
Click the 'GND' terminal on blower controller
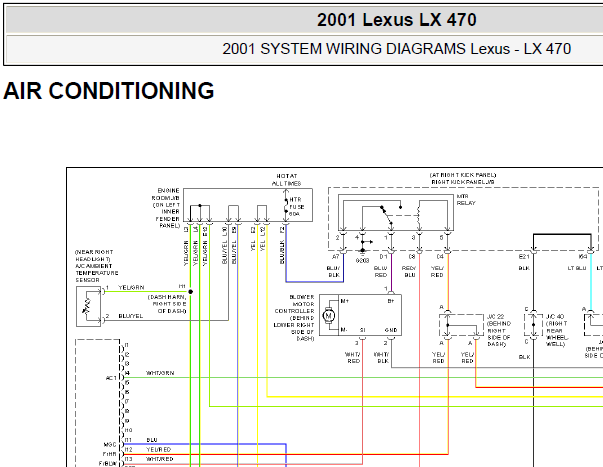pyautogui.click(x=391, y=330)
